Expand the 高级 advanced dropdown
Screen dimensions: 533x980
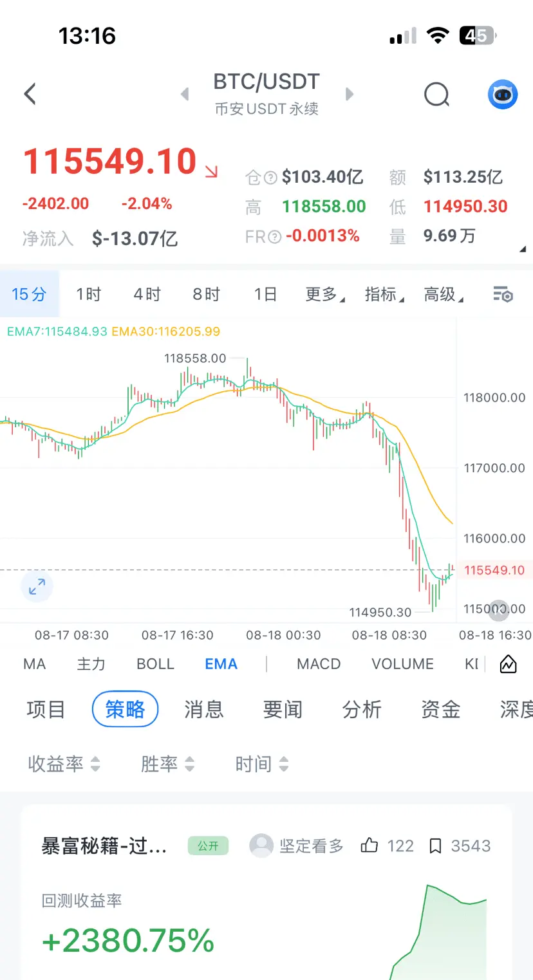pos(444,295)
